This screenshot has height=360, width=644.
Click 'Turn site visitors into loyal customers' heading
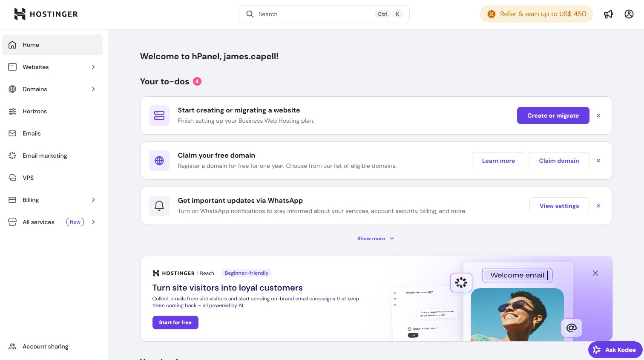[227, 288]
